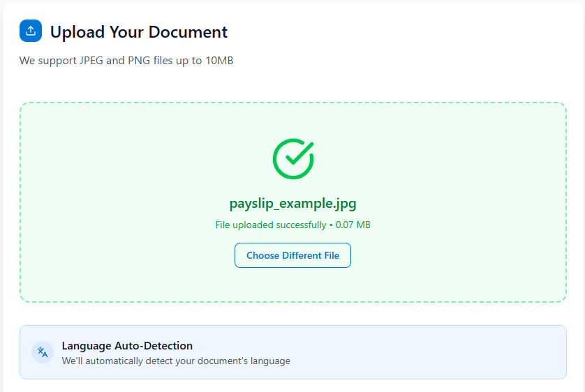Click blank area of Language Auto-Detection banner
The image size is (585, 392).
(433, 352)
